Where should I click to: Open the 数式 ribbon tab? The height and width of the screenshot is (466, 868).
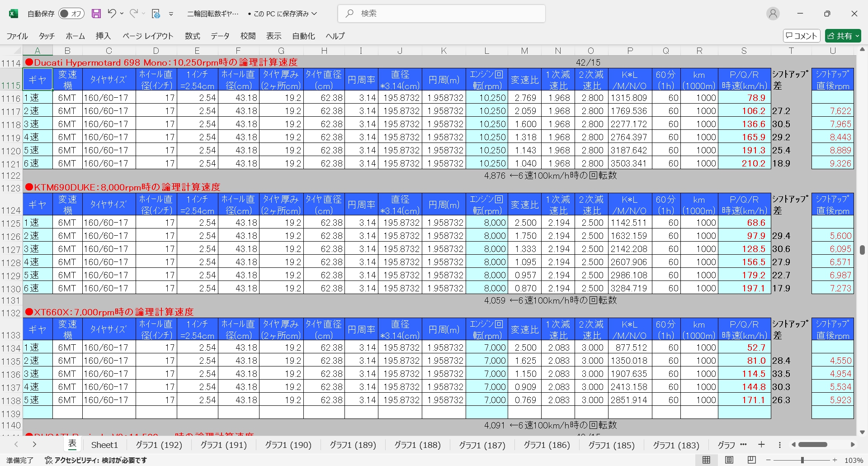pyautogui.click(x=192, y=36)
